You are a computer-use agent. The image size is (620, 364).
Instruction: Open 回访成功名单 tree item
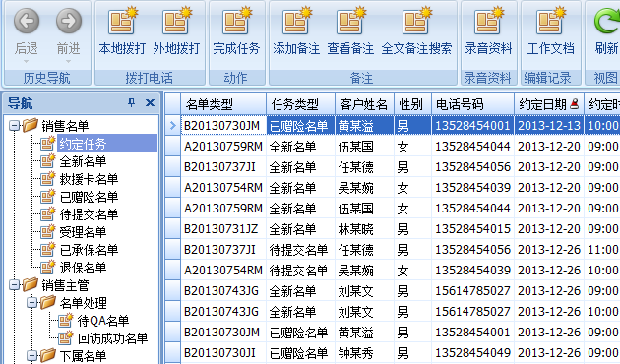[x=112, y=338]
